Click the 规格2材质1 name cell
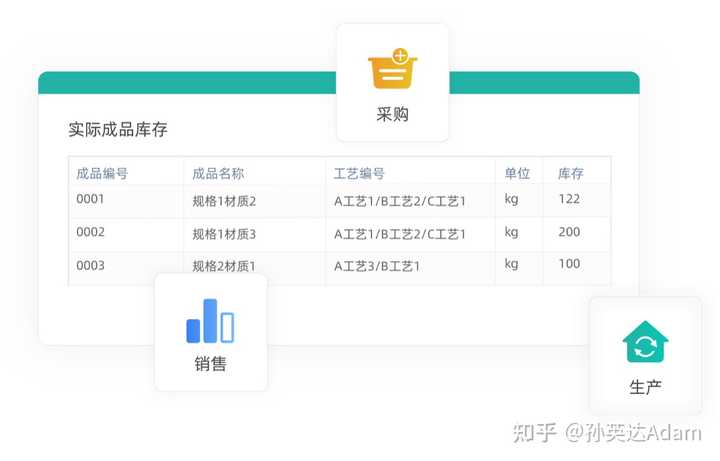The height and width of the screenshot is (461, 720). (224, 266)
